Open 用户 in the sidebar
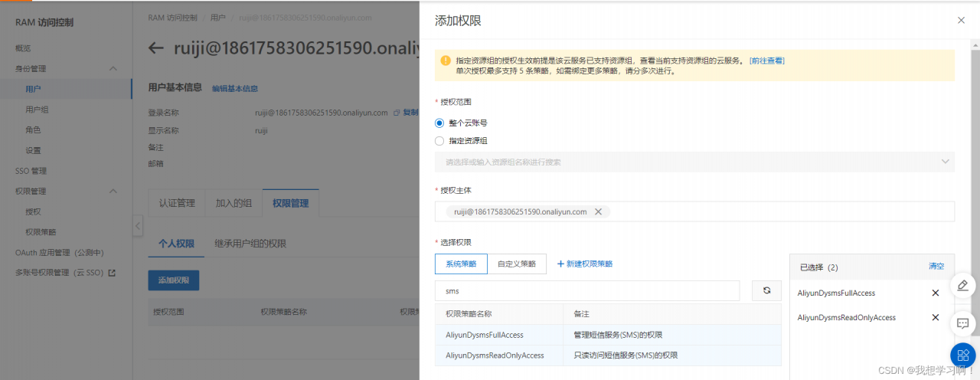 click(33, 89)
